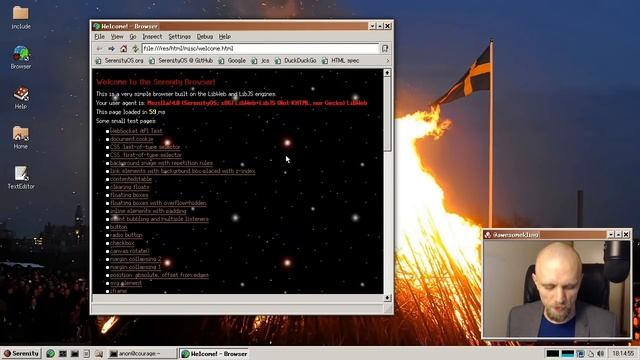This screenshot has width=640, height=360.
Task: Open the Go menu
Action: [133, 37]
